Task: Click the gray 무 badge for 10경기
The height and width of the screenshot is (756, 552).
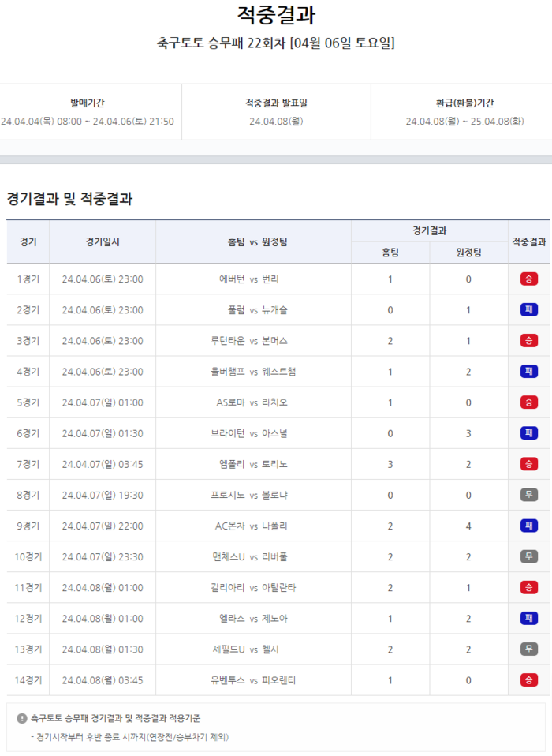Action: tap(528, 556)
